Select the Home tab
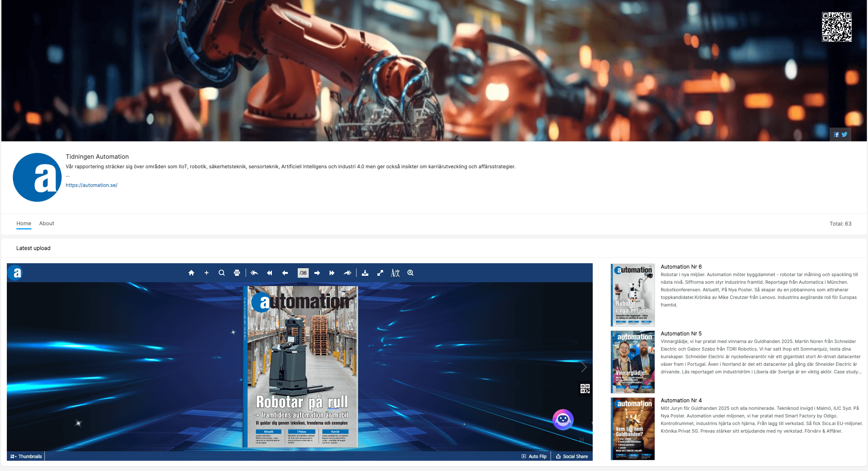The width and height of the screenshot is (868, 471). click(24, 223)
